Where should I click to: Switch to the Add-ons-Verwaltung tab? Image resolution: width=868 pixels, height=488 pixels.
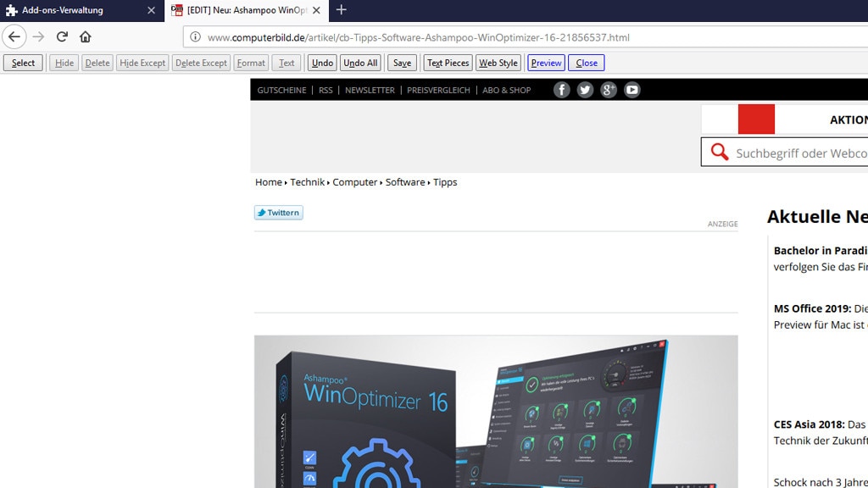coord(68,10)
